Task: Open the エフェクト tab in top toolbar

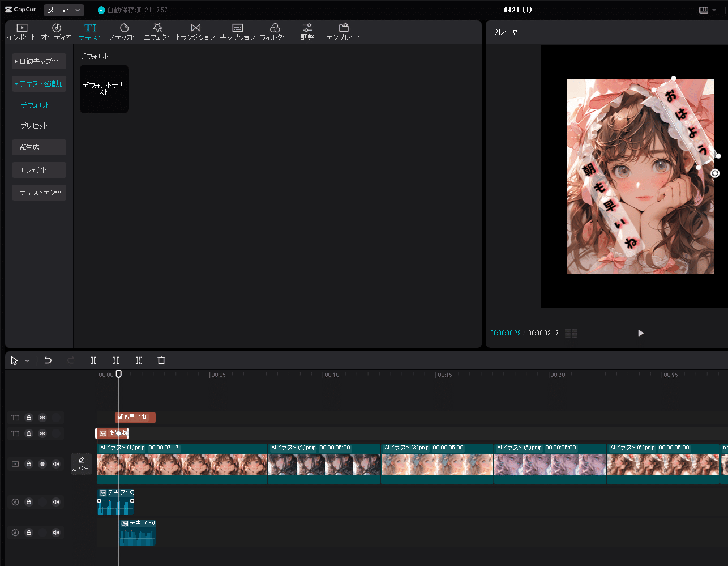Action: point(157,32)
